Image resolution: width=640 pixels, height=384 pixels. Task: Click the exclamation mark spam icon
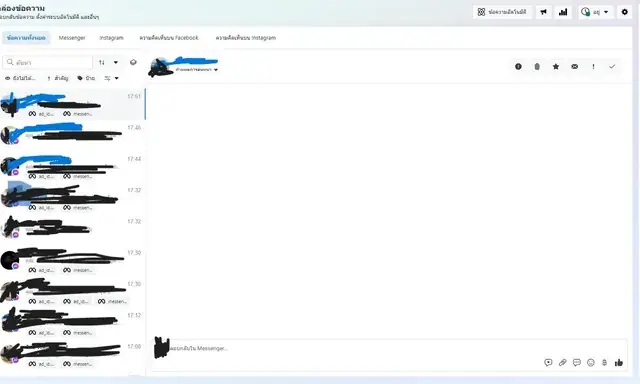point(593,67)
